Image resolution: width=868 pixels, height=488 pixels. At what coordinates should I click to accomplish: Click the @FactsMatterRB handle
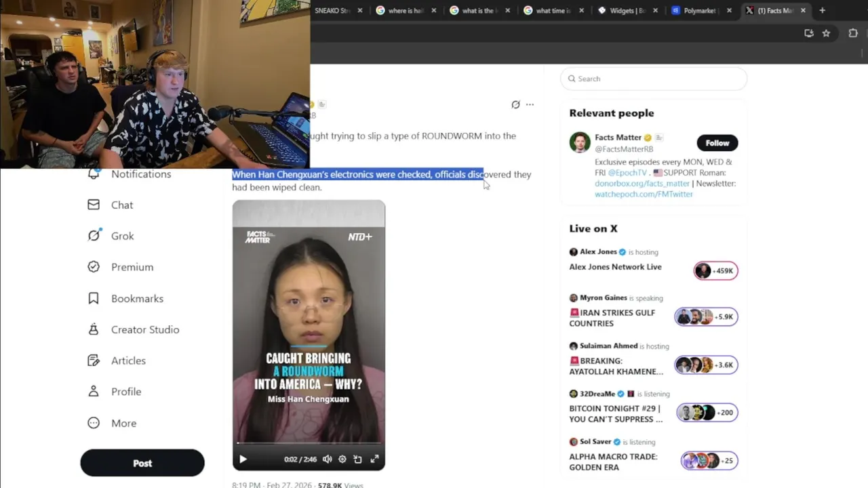[624, 149]
